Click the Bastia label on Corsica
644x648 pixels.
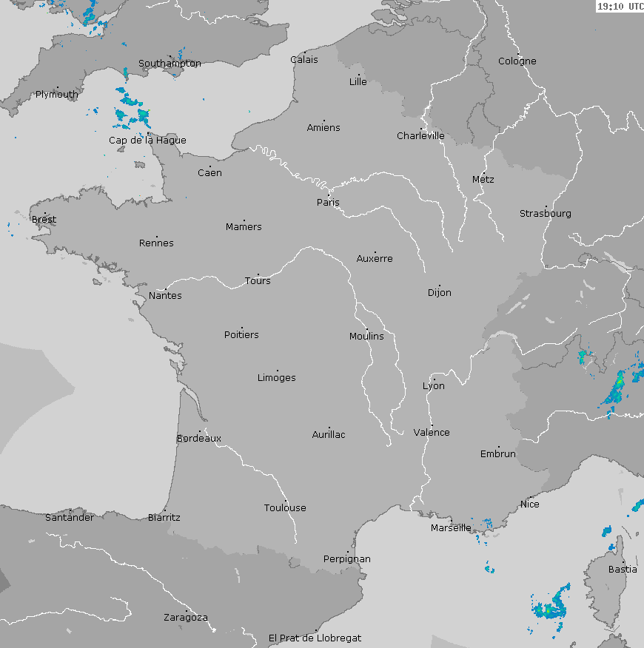point(622,570)
